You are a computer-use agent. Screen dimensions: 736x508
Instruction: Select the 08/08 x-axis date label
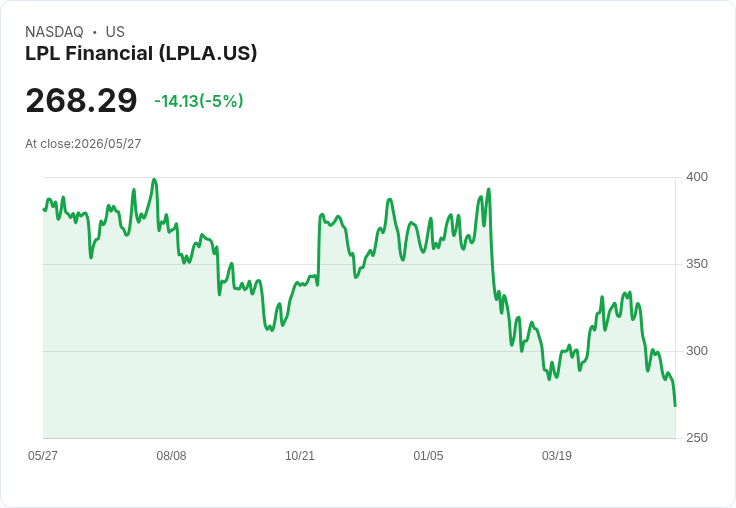171,455
